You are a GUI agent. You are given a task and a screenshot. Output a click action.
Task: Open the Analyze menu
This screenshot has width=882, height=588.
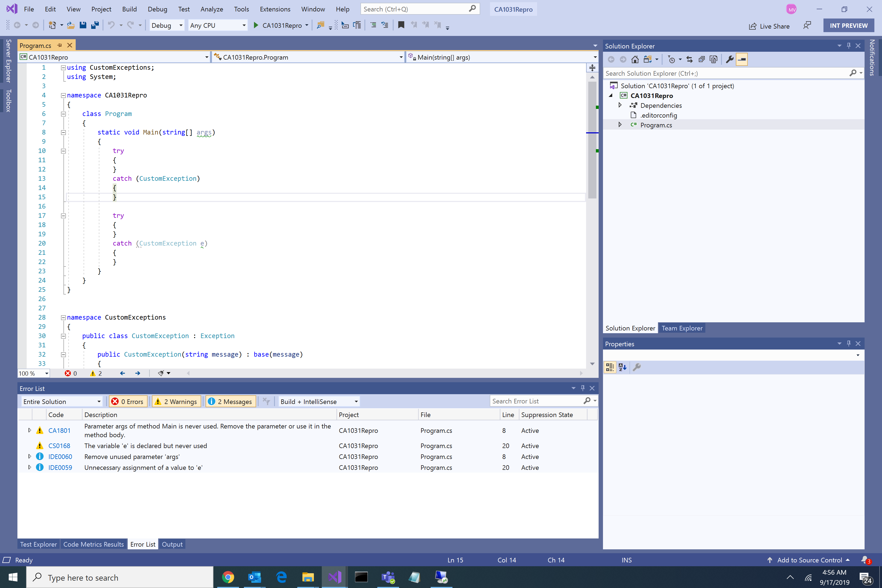[212, 9]
